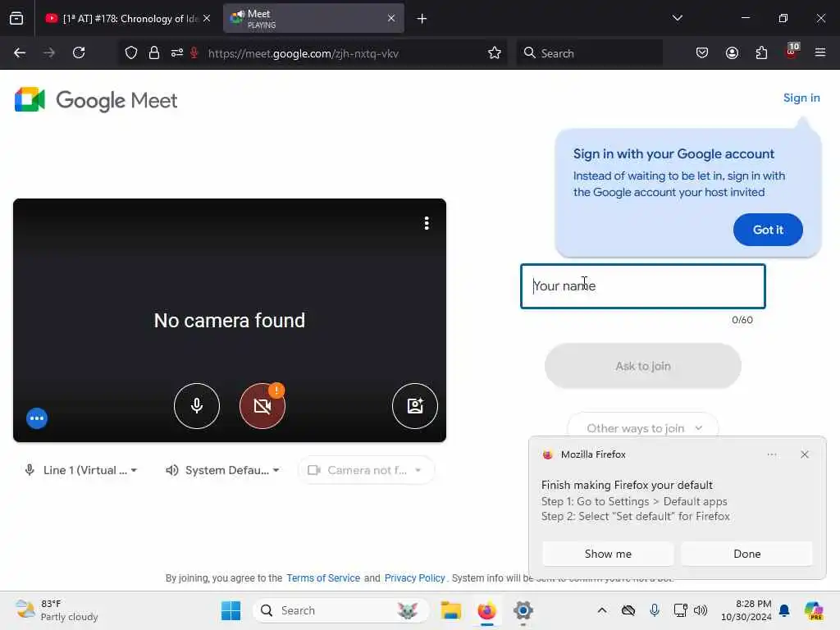Show hidden system tray icons

(602, 610)
